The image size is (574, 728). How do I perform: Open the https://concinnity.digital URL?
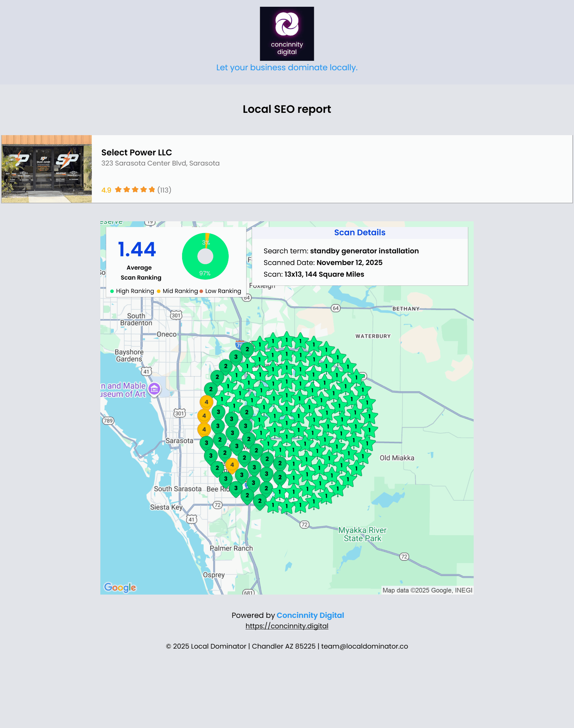tap(287, 626)
